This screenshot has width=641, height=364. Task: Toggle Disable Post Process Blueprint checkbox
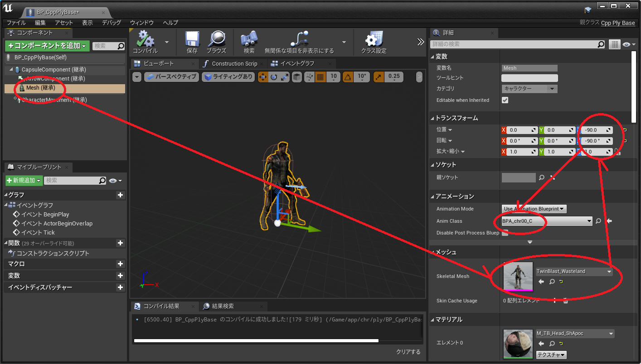click(505, 233)
